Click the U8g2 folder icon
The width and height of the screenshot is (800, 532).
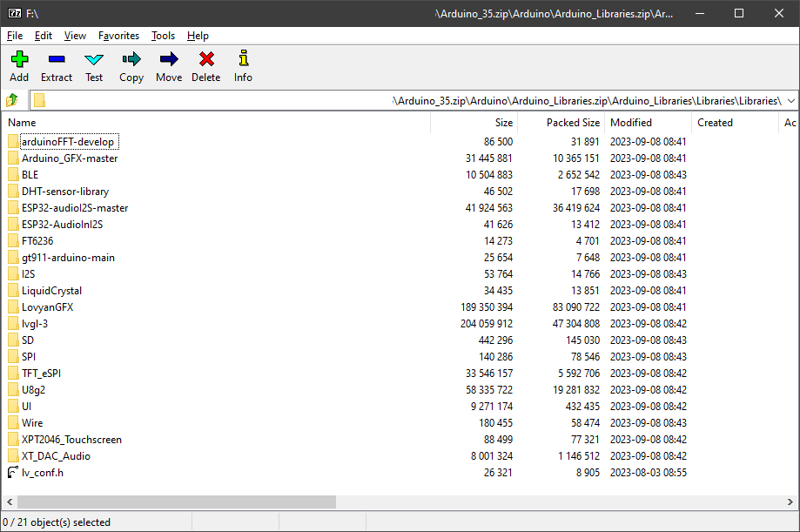tap(13, 389)
